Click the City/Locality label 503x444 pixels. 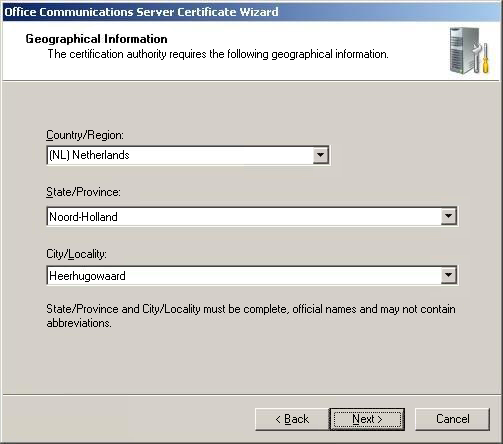point(76,254)
